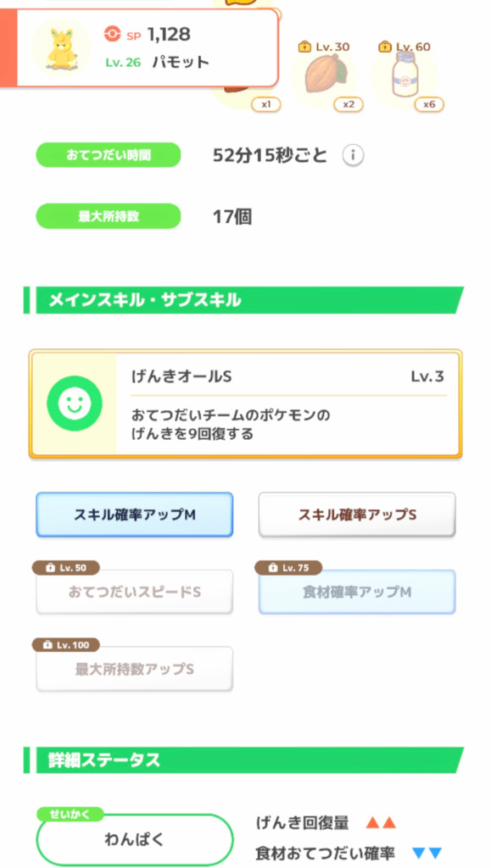This screenshot has width=491, height=868.
Task: Tap the 詳細ステータス section header
Action: coord(243,760)
